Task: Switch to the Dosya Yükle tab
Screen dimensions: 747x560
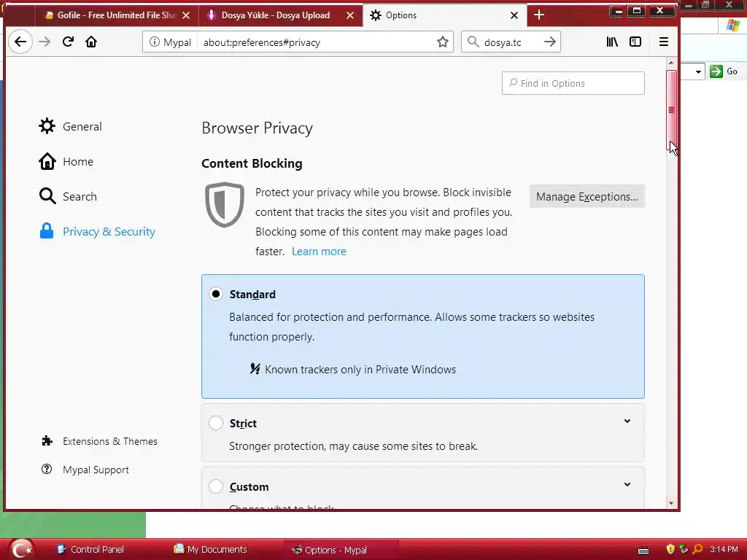Action: (280, 15)
